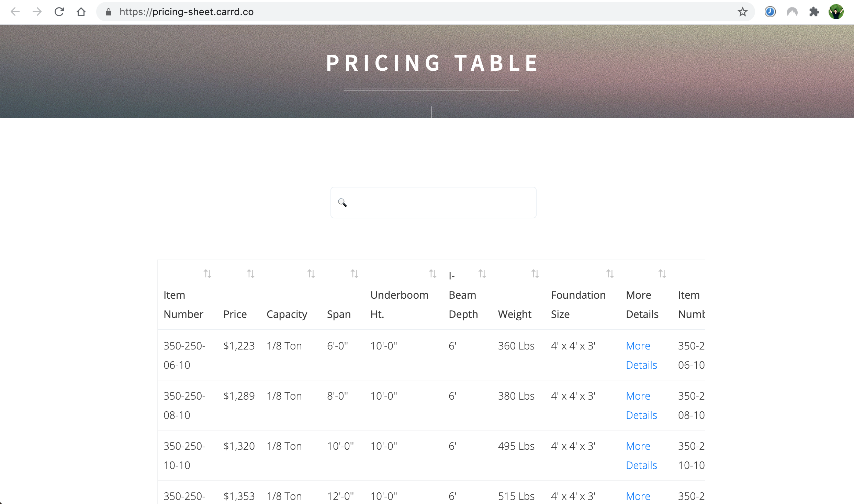Select the 1/8 Ton cell in $1,223 row
Image resolution: width=854 pixels, height=504 pixels.
click(x=284, y=346)
